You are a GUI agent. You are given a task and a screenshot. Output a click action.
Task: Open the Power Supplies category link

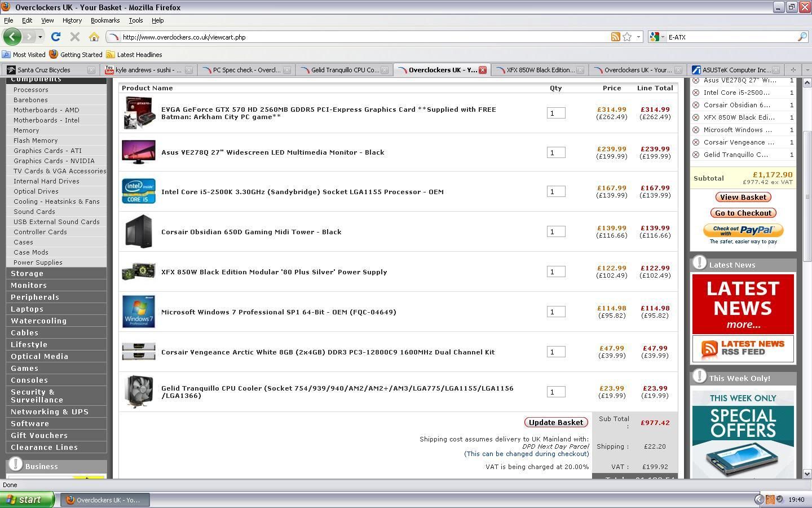38,262
